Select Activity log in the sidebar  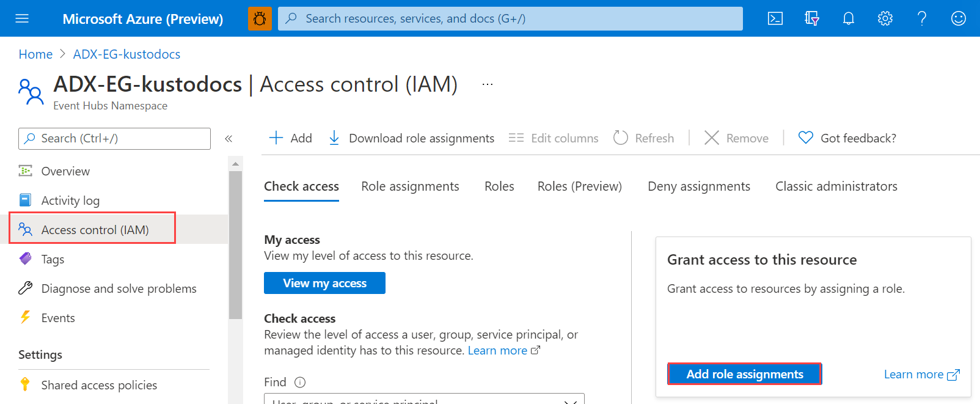pyautogui.click(x=70, y=200)
